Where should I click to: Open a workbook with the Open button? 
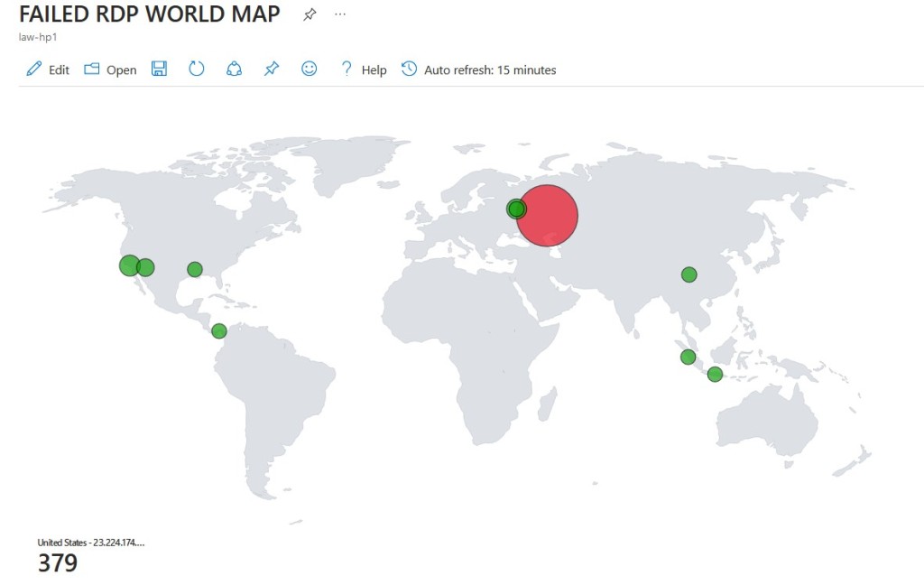(110, 70)
